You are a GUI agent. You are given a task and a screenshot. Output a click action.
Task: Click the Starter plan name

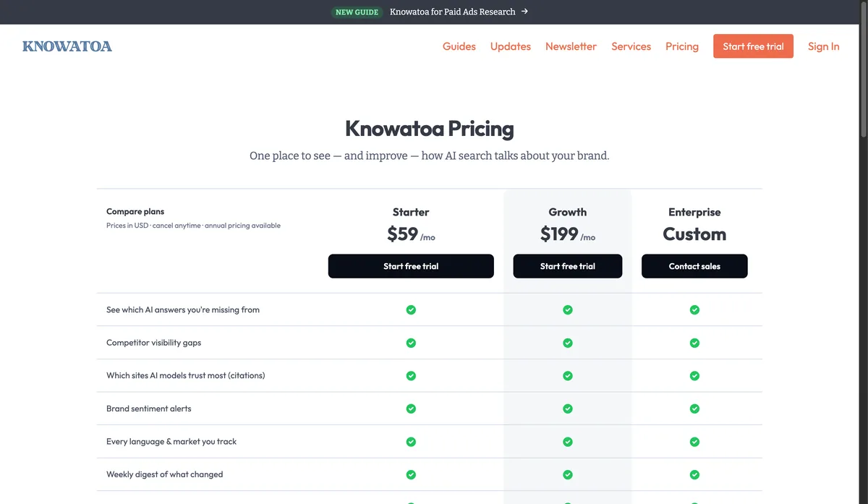(411, 212)
